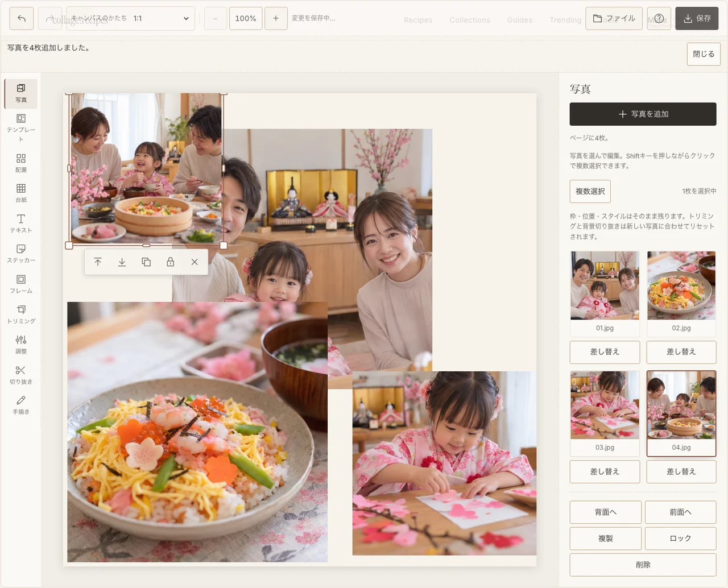728x588 pixels.
Task: Expand the canvas shape 1:1 dropdown
Action: (x=130, y=18)
